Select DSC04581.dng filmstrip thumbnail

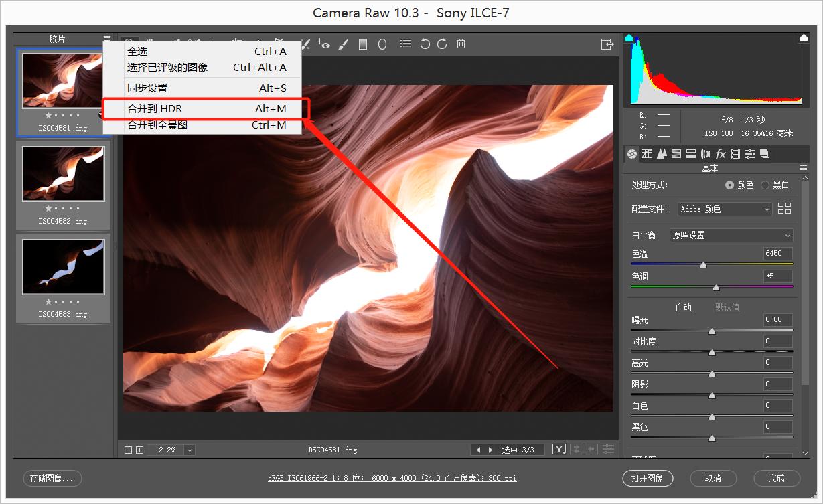[x=63, y=81]
